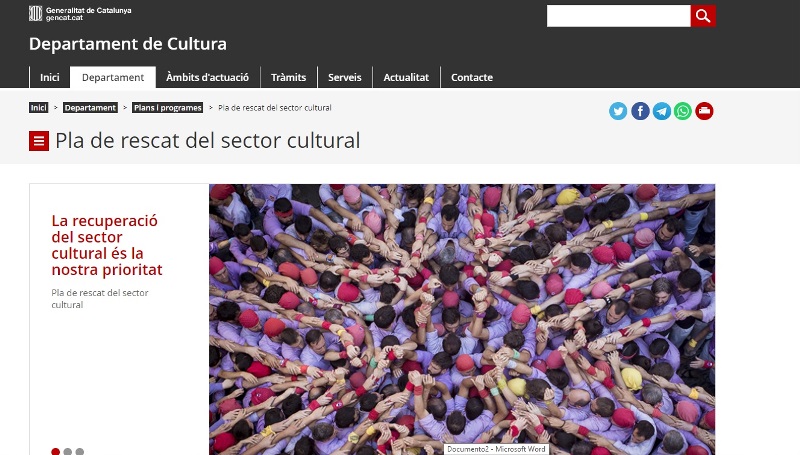Click the Plans i programes breadcrumb
The image size is (800, 455).
(167, 108)
